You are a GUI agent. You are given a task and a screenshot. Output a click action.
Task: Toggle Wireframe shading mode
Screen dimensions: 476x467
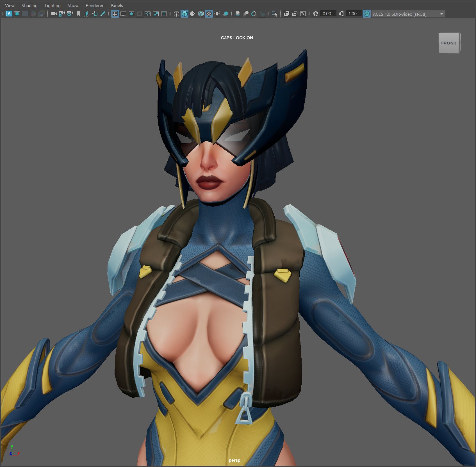click(x=176, y=14)
